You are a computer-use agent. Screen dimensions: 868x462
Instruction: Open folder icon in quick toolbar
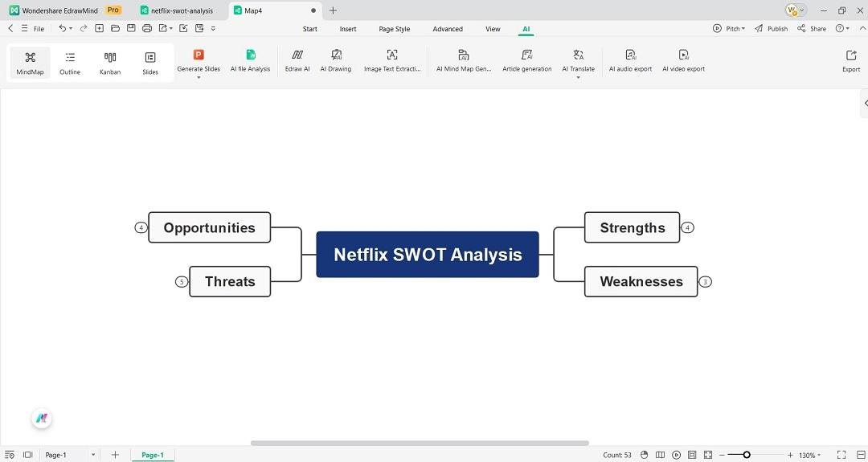115,28
